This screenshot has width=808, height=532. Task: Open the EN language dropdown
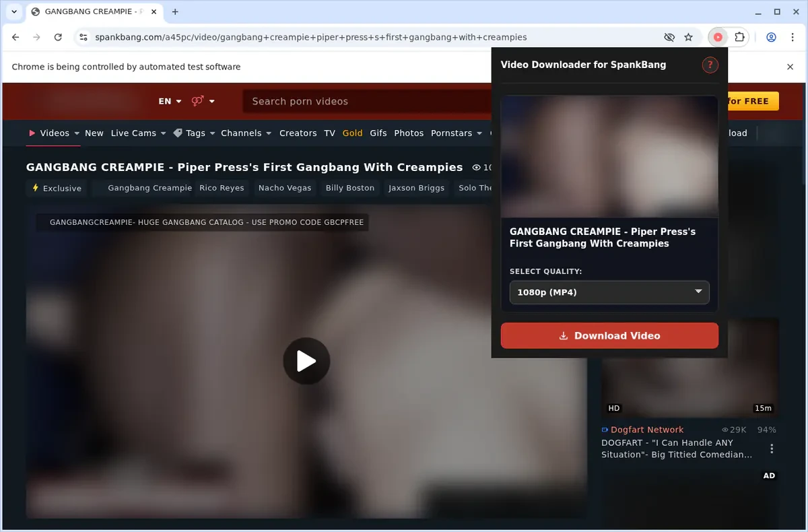pyautogui.click(x=170, y=101)
